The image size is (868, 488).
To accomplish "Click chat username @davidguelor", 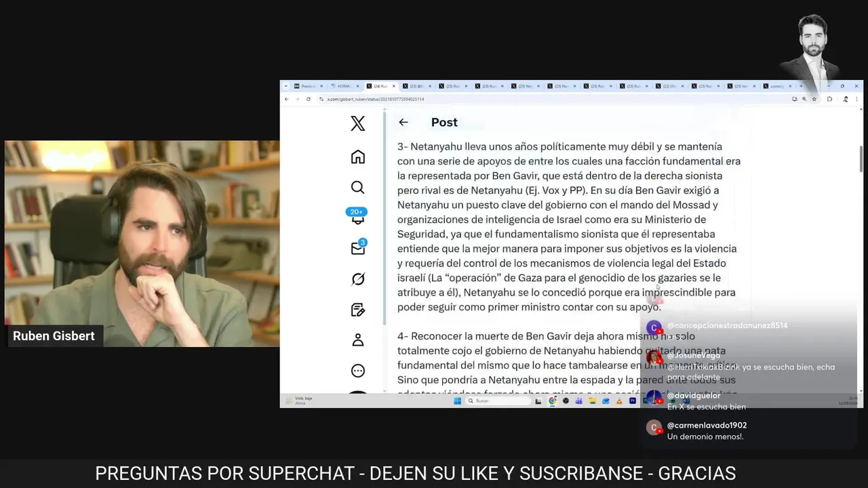I will 694,395.
